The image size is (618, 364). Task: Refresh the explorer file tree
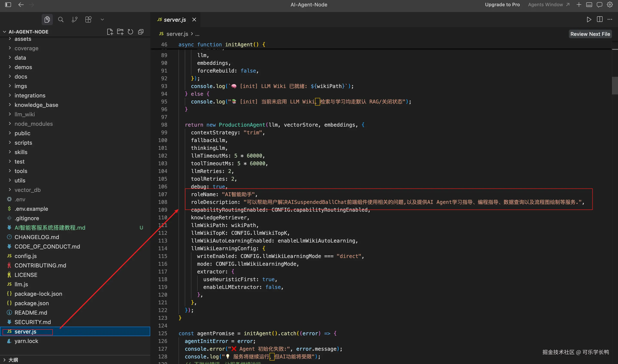pos(130,32)
